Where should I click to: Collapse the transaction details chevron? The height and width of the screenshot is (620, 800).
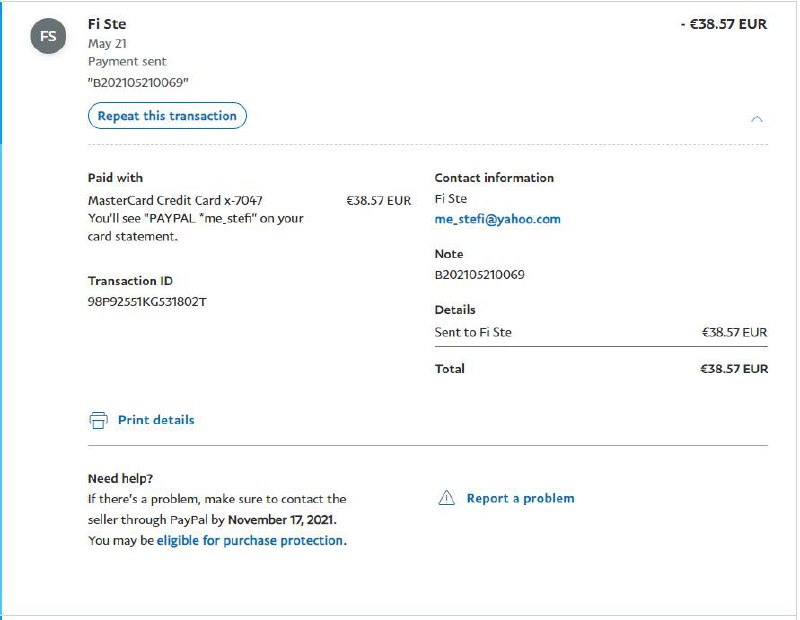click(x=757, y=118)
